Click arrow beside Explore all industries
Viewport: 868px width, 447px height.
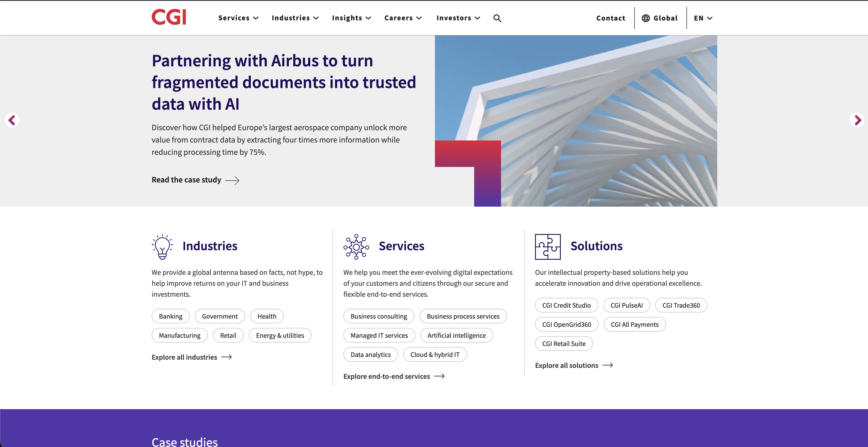226,357
